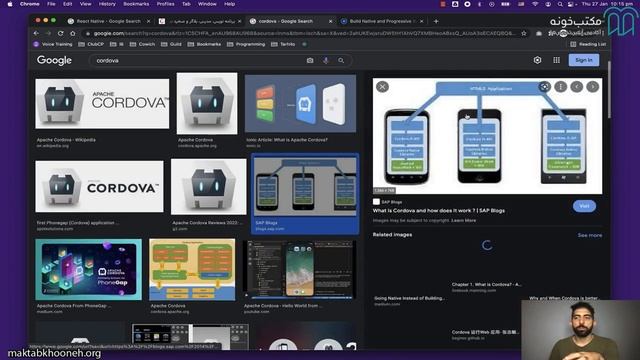The width and height of the screenshot is (640, 360).
Task: Open Apache Cordova architecture diagram thumbnail
Action: (x=192, y=269)
